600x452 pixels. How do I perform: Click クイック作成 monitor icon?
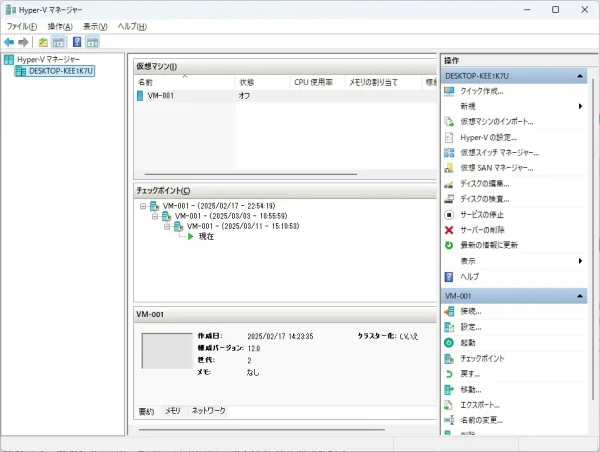point(449,91)
